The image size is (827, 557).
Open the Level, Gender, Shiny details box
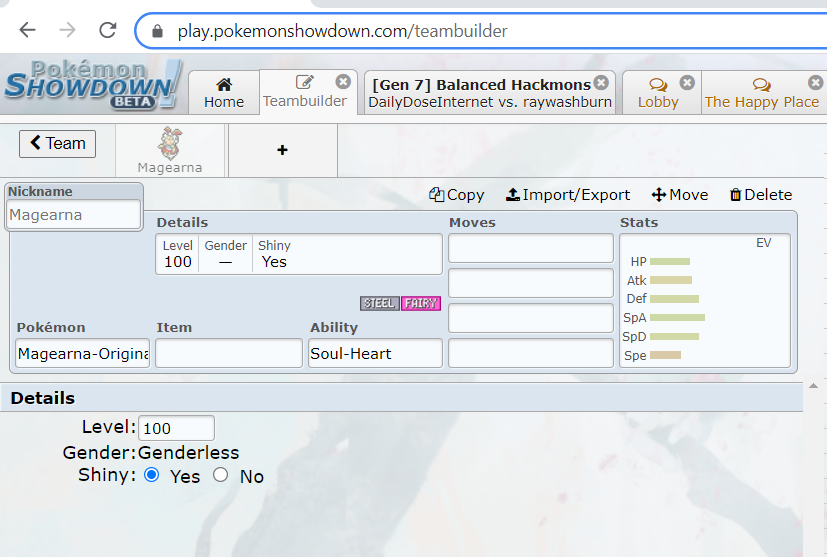point(299,254)
